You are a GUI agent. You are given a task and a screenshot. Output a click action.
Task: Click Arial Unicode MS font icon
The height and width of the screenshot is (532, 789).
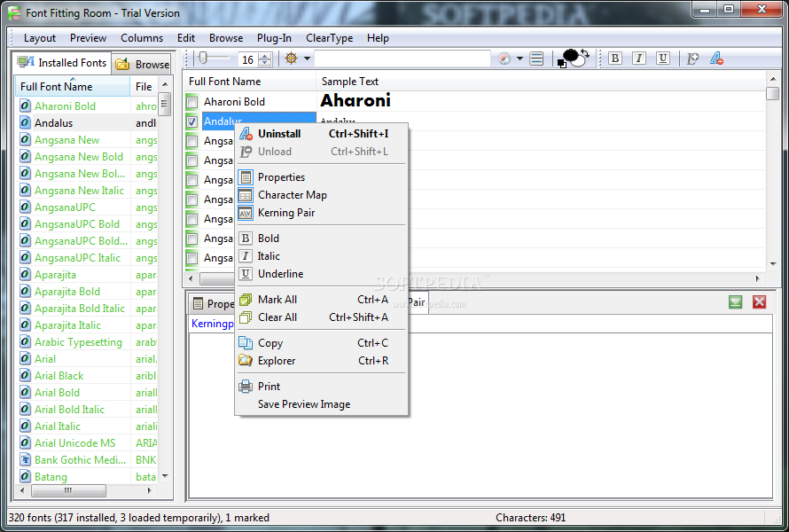[x=25, y=443]
